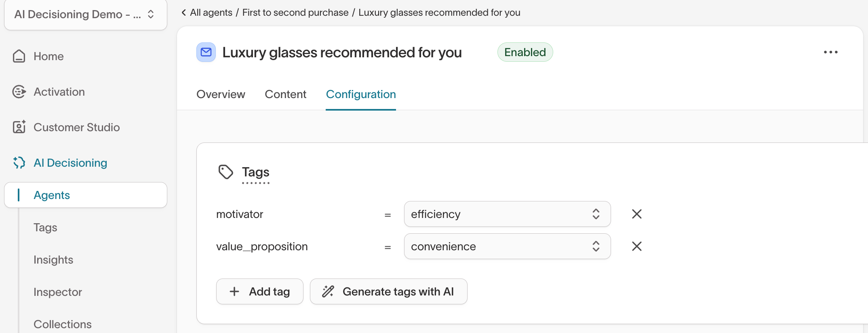Click the Tags label icon
This screenshot has height=333, width=868.
point(225,172)
